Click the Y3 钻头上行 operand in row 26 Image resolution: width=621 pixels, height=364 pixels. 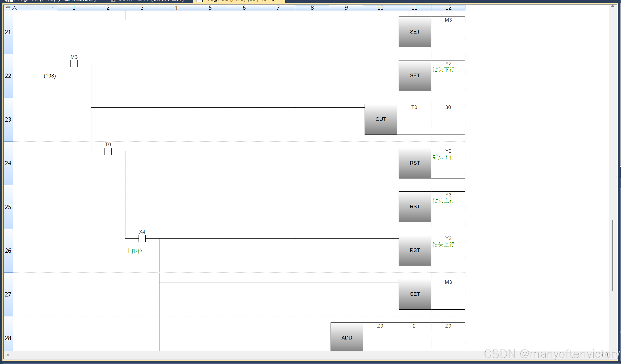click(x=443, y=242)
